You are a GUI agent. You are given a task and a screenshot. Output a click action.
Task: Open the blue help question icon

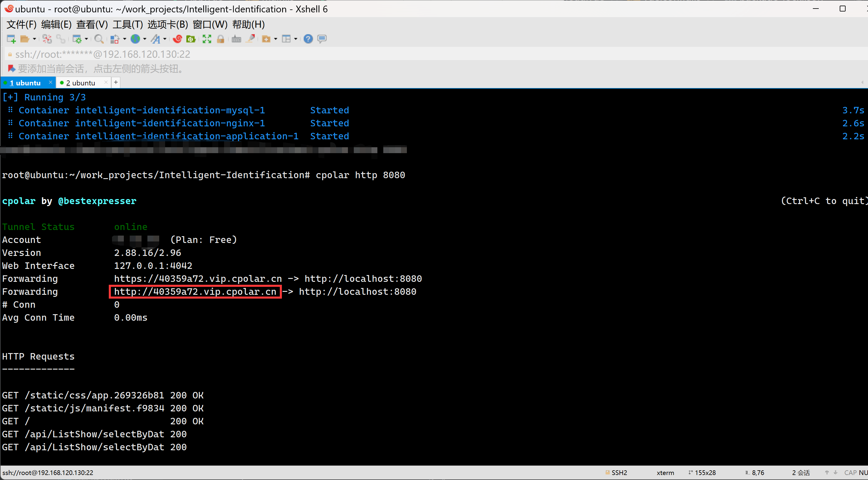pyautogui.click(x=308, y=39)
